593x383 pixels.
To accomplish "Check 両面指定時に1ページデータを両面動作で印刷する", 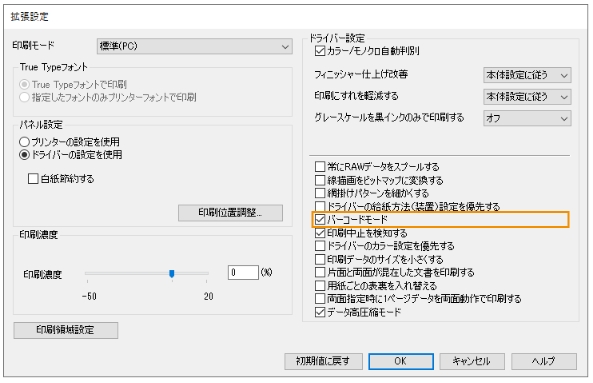I will [x=320, y=299].
